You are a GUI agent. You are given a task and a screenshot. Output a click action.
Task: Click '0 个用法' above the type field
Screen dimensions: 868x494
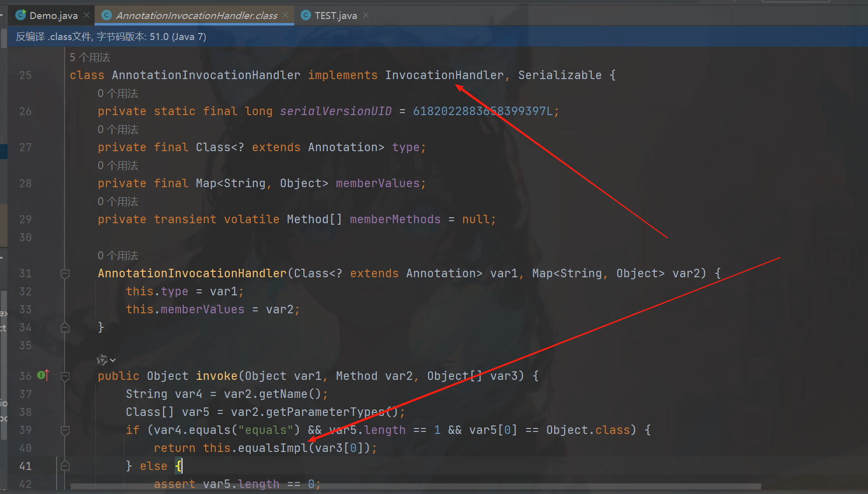(118, 130)
